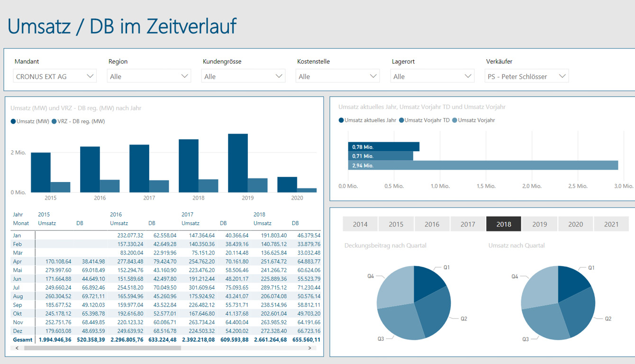635x364 pixels.
Task: Select the 2020 year slicer button
Action: (x=575, y=224)
